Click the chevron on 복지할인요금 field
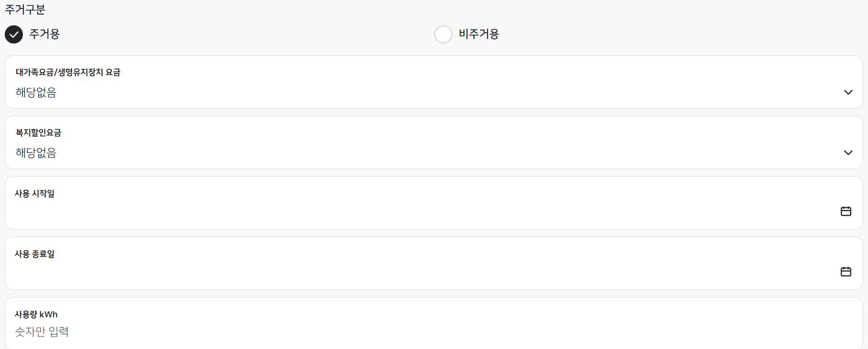Image resolution: width=868 pixels, height=349 pixels. pyautogui.click(x=848, y=152)
